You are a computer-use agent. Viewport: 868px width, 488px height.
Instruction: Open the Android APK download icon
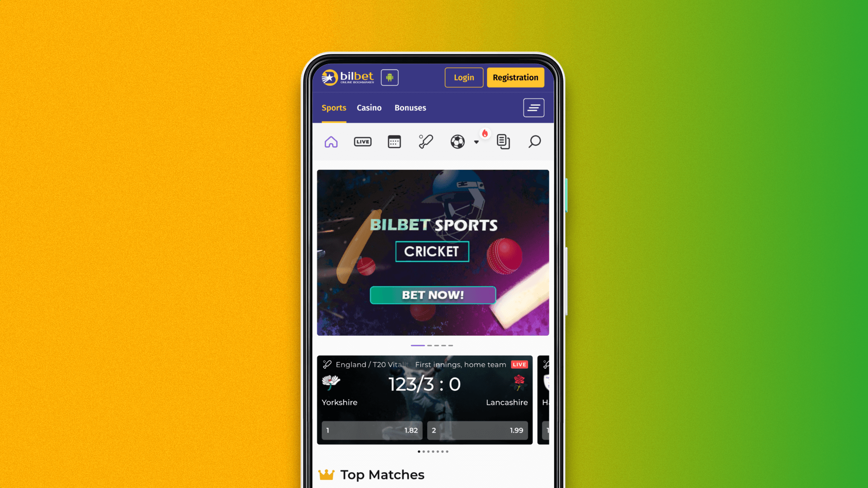pyautogui.click(x=389, y=77)
